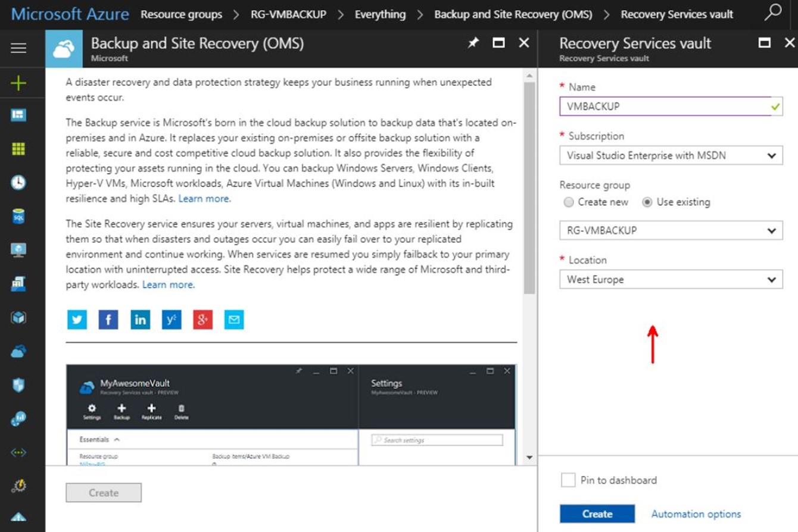Go to RG-VMBACKUP breadcrumb
The width and height of the screenshot is (798, 532).
click(288, 14)
